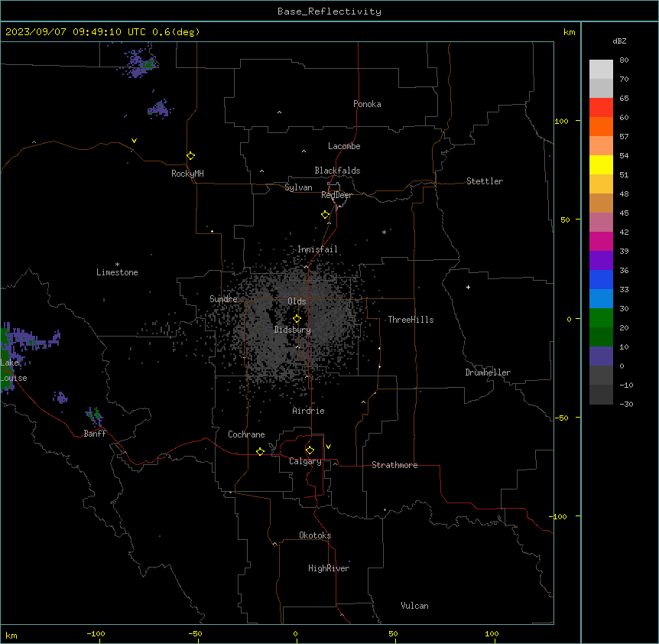
Task: Click the Strathmore town label
Action: click(x=394, y=465)
